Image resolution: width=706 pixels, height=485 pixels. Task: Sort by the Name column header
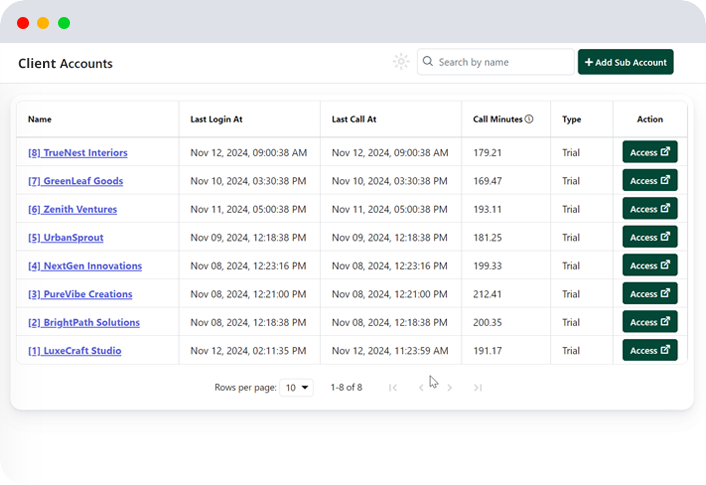[x=40, y=119]
